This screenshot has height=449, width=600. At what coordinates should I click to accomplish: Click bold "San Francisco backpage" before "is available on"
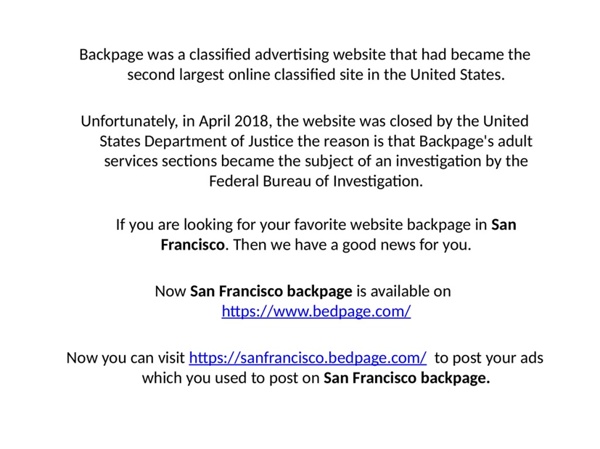[271, 291]
